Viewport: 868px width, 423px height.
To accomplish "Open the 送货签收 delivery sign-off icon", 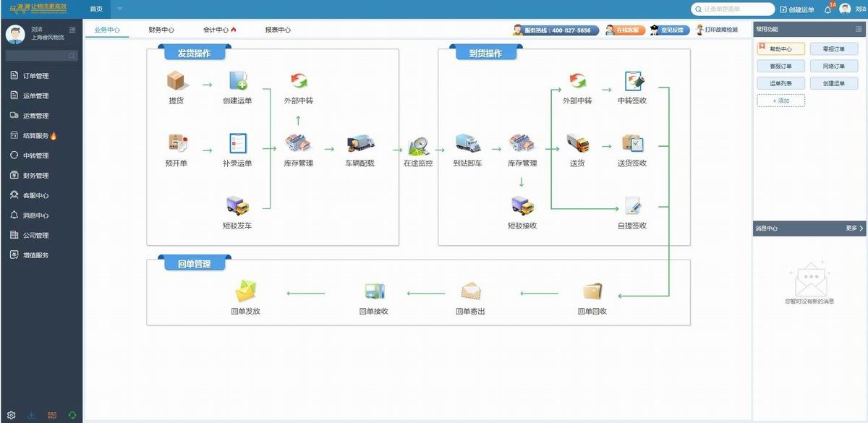I will pos(632,143).
